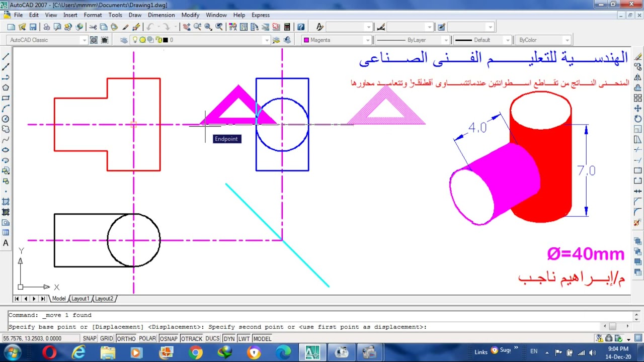The image size is (644, 362).
Task: Click the Zoom Realtime icon
Action: (x=197, y=27)
